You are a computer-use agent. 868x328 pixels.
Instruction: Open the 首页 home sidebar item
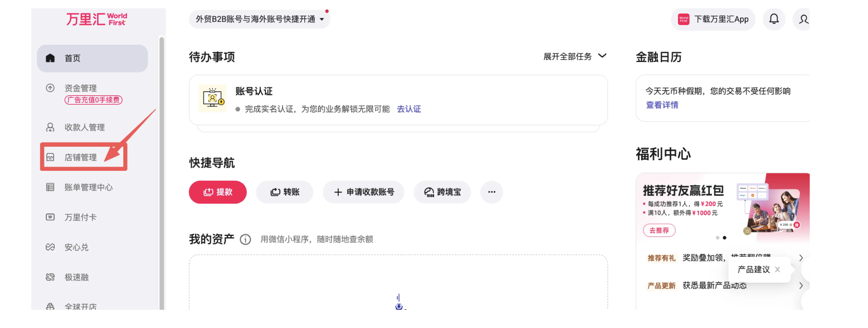point(92,58)
